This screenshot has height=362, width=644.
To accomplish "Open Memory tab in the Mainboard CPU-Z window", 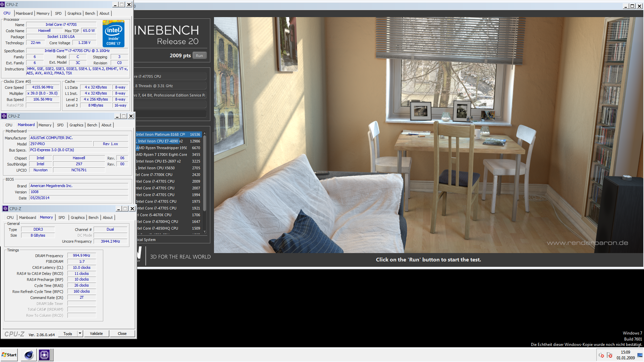I will pyautogui.click(x=45, y=125).
